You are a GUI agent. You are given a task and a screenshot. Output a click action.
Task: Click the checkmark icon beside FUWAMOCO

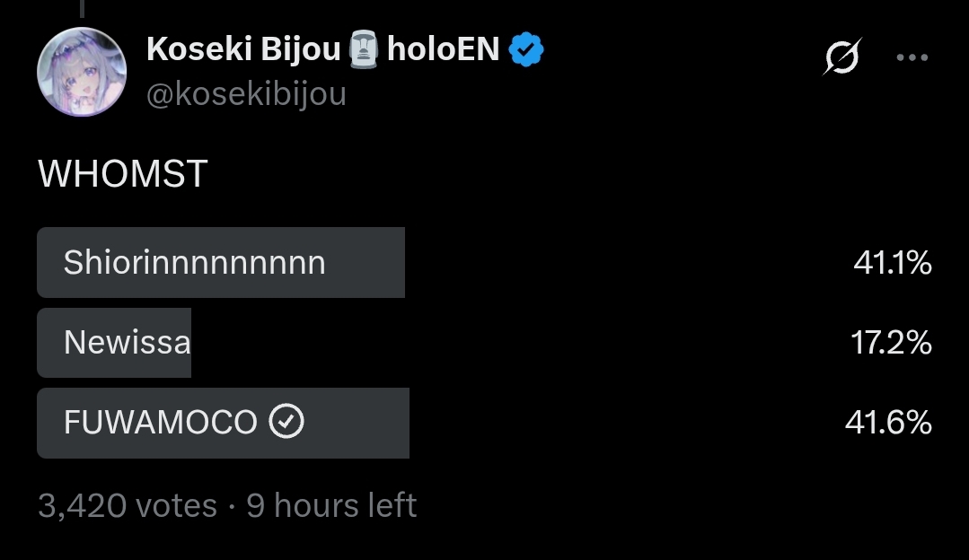pyautogui.click(x=286, y=421)
